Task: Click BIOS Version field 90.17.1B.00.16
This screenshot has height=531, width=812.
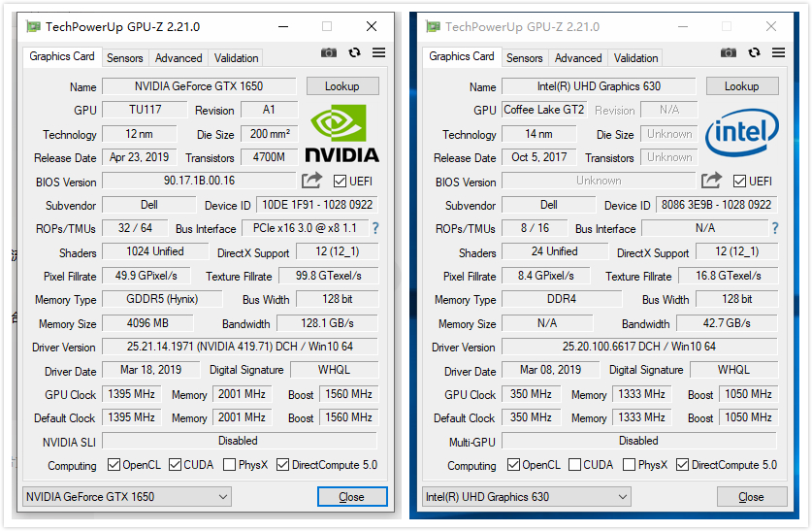Action: click(x=200, y=181)
